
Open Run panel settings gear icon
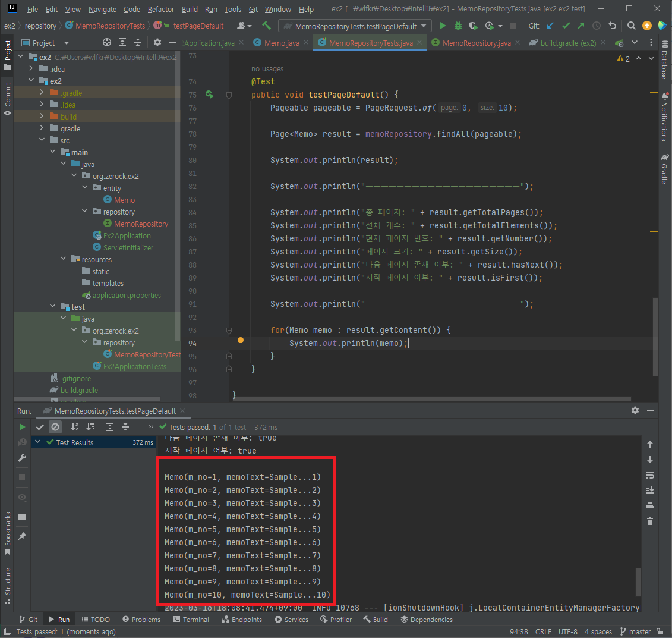[635, 410]
